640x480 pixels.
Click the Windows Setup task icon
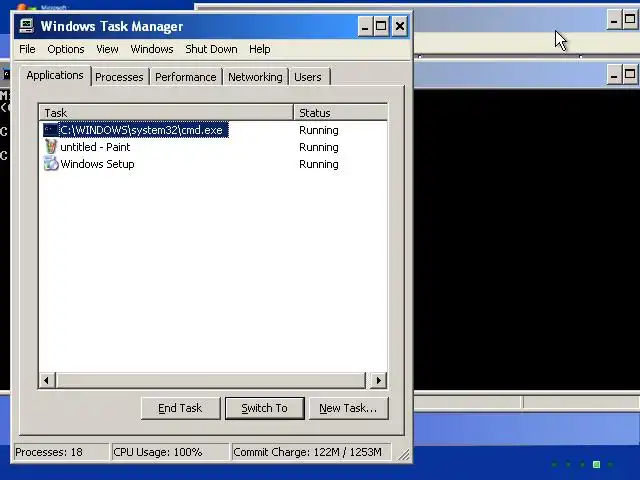[x=51, y=164]
